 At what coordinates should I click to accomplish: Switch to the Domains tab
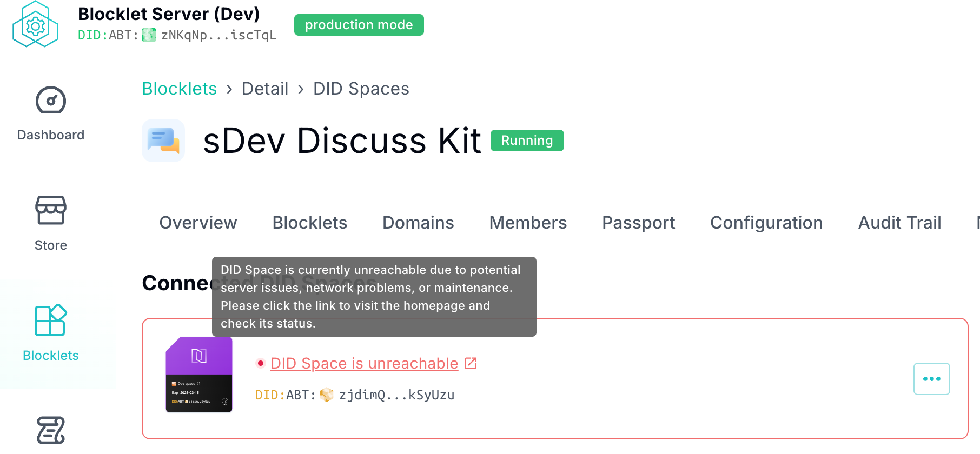tap(418, 223)
